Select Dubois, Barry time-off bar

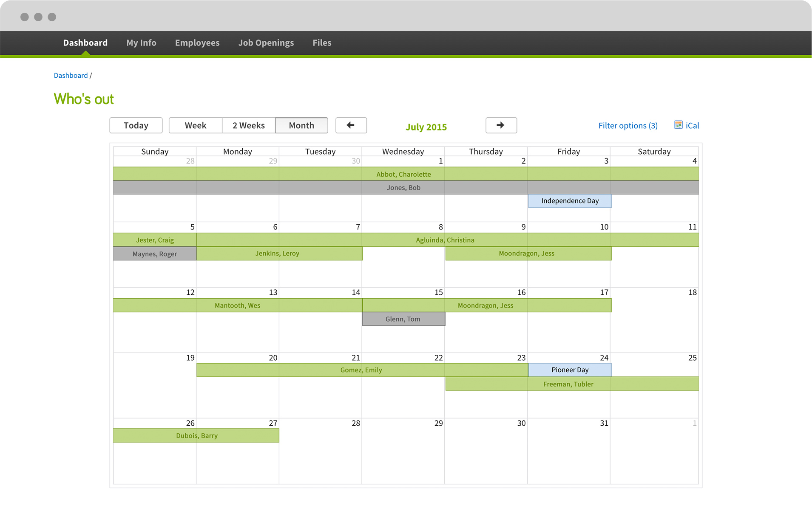click(x=196, y=436)
